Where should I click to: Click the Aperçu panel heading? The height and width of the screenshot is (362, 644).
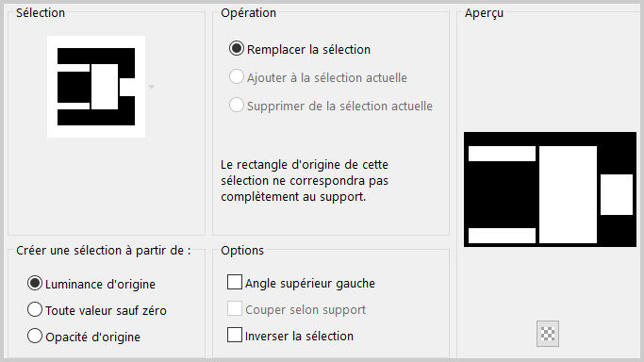484,13
